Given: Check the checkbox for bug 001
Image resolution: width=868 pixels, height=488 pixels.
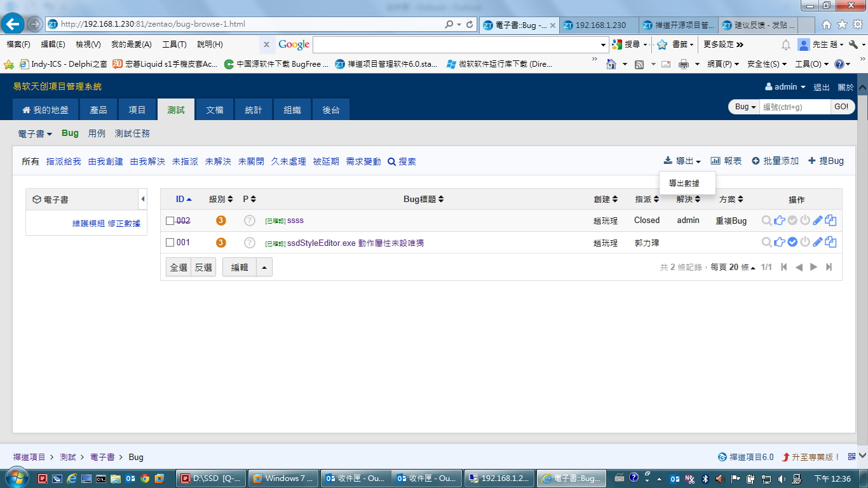Looking at the screenshot, I should [170, 243].
